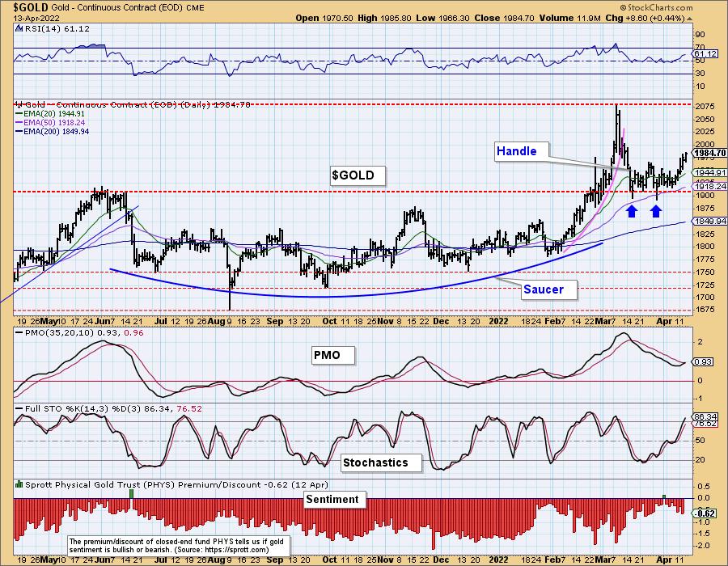Open the StockCharts.com copyright link
This screenshot has width=728, height=566.
[x=656, y=7]
